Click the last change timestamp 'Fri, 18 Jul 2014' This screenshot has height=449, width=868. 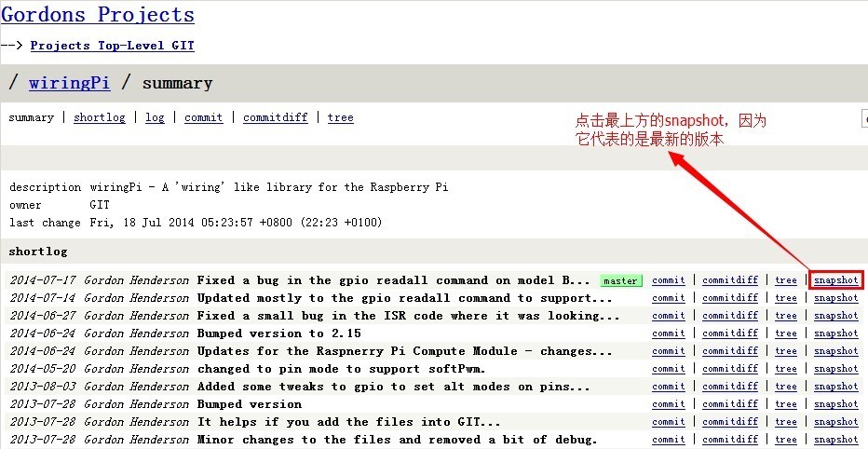pos(236,223)
